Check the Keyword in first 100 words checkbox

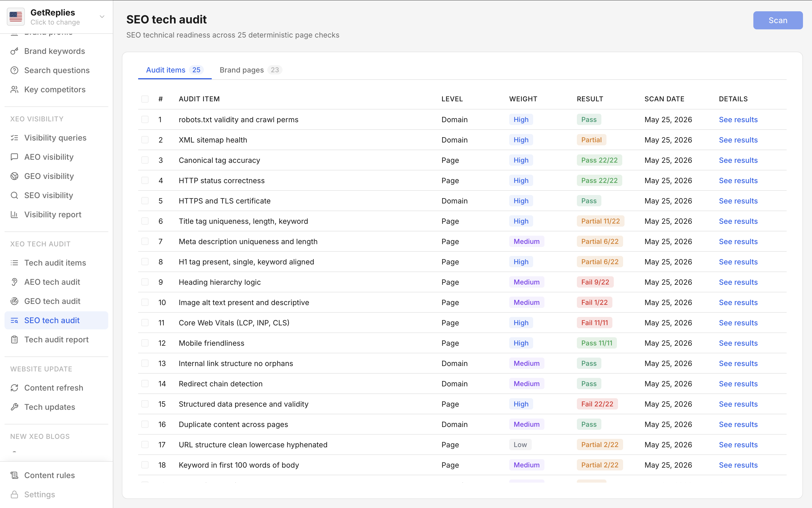tap(145, 465)
